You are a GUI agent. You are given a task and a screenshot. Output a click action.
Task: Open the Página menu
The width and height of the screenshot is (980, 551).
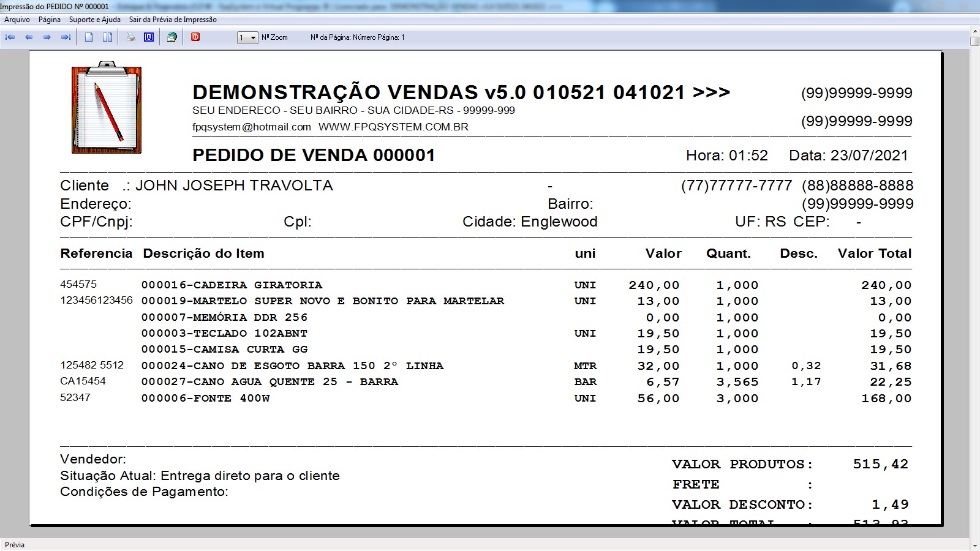50,20
